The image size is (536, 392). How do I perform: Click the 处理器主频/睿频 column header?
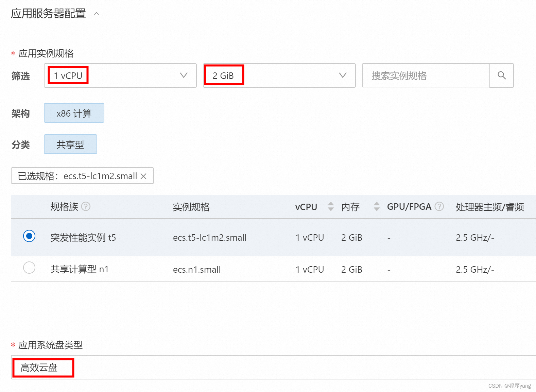click(490, 207)
